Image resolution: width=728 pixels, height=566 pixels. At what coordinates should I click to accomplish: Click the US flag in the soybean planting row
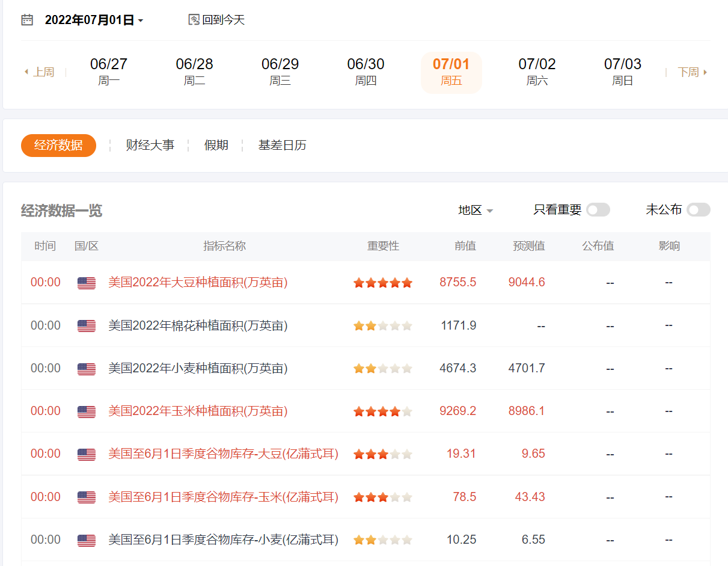[x=87, y=283]
